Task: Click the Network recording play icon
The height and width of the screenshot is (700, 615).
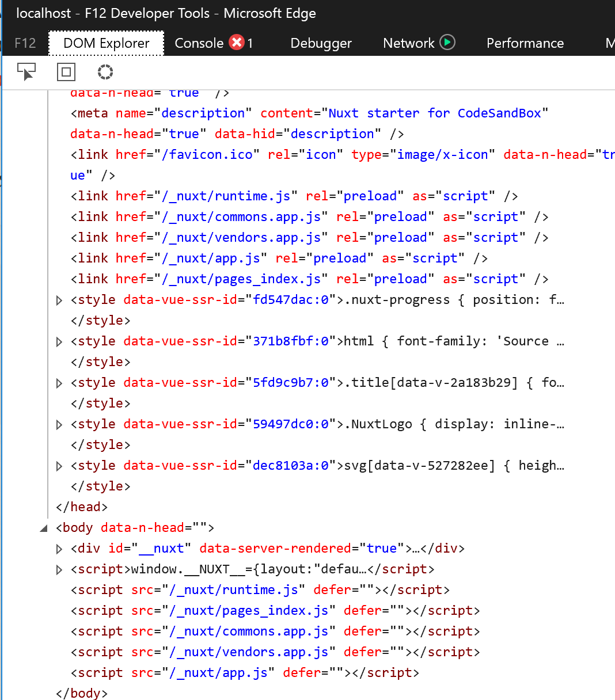Action: (x=447, y=42)
